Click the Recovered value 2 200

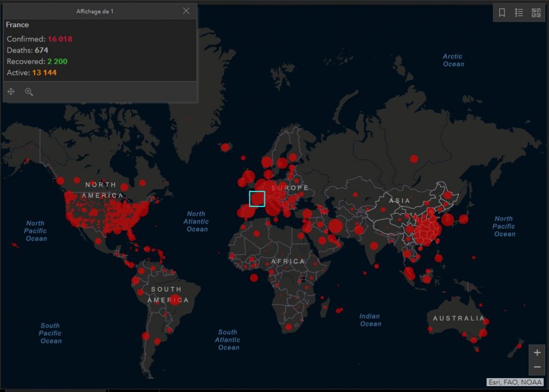click(x=57, y=61)
